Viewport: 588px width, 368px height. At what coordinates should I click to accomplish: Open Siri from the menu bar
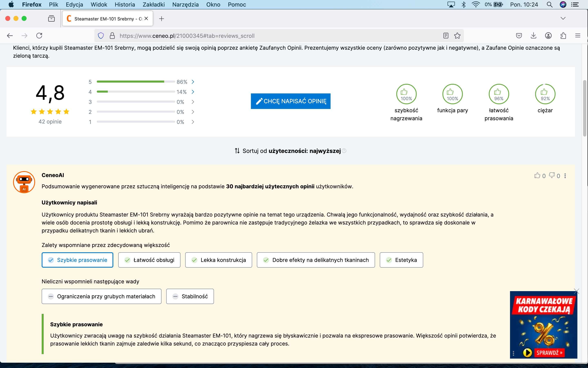(563, 4)
